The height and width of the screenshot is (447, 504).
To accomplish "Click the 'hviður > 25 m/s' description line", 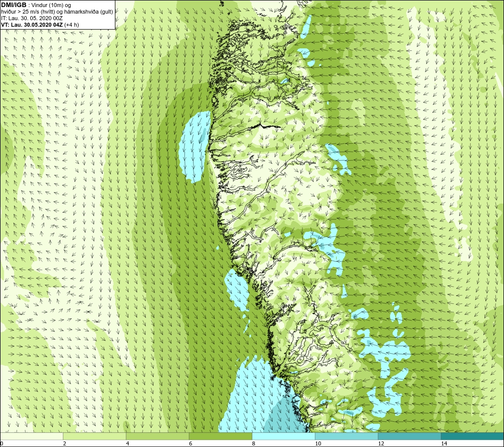I will pos(57,12).
